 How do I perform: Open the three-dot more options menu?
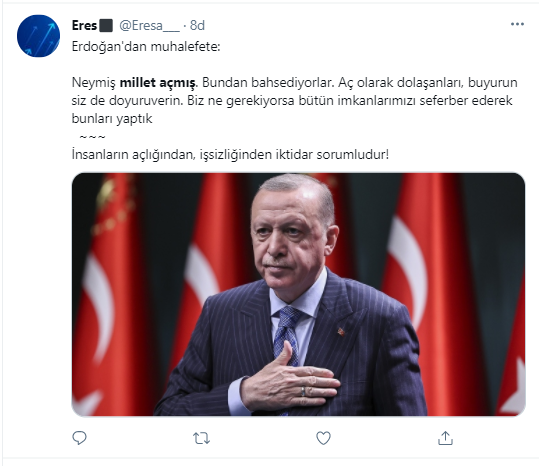coord(517,24)
